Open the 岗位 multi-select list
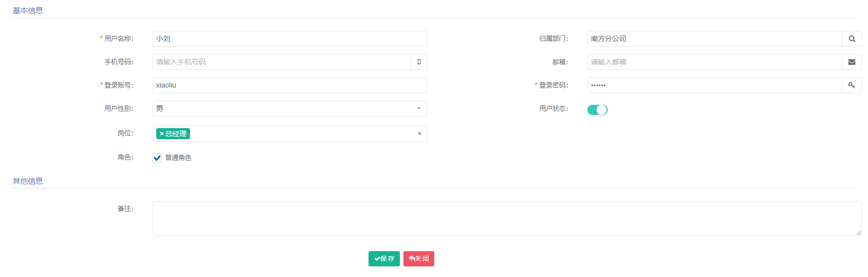The height and width of the screenshot is (277, 868). [303, 134]
